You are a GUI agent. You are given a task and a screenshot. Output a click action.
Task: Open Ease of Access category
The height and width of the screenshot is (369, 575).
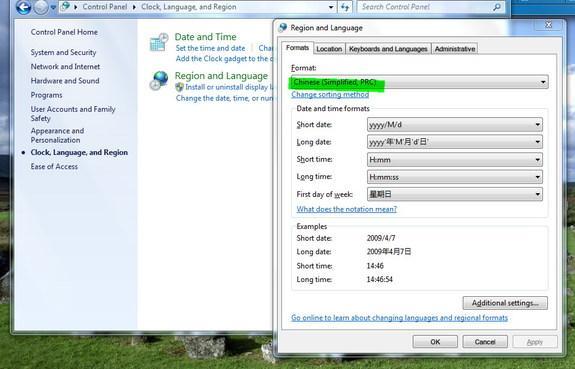coord(54,167)
